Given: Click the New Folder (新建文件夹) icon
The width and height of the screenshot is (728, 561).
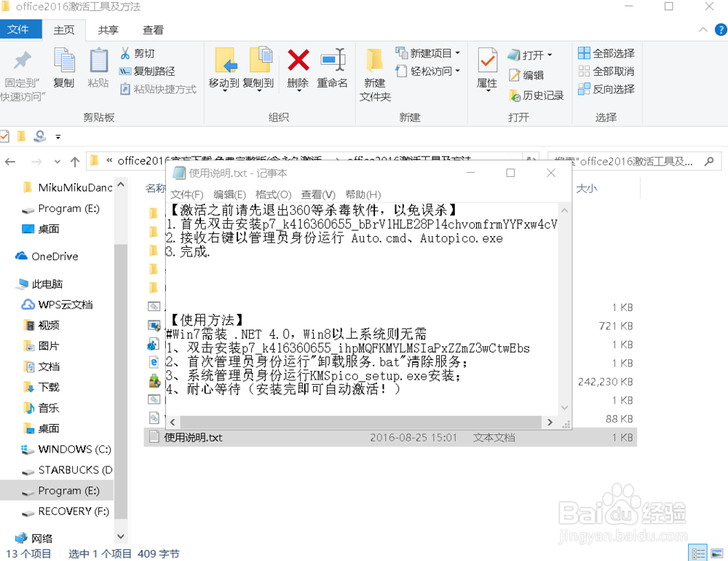Looking at the screenshot, I should 375,60.
